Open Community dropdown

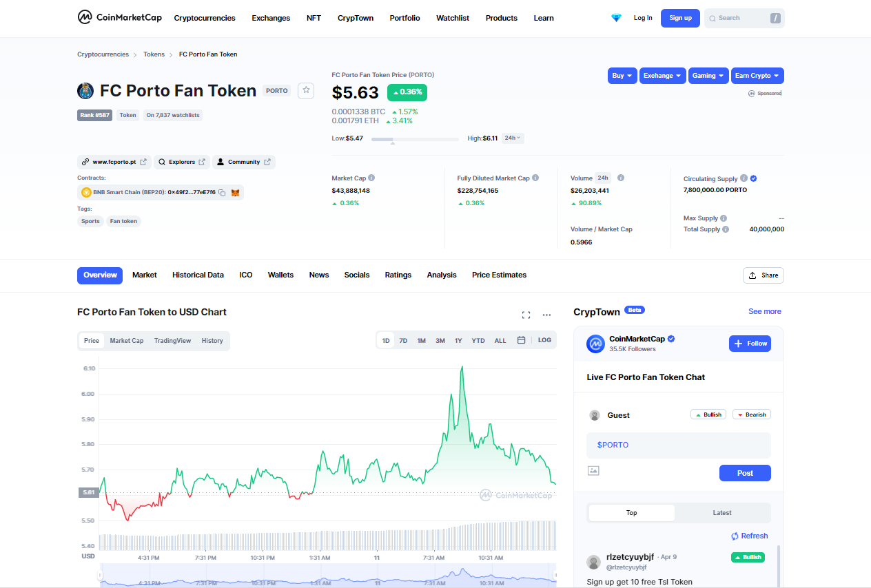tap(244, 162)
